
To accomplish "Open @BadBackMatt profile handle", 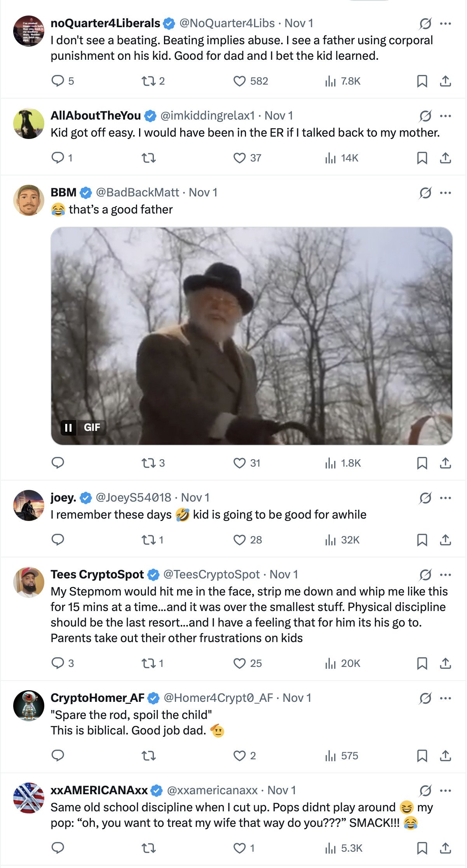I will (x=137, y=193).
